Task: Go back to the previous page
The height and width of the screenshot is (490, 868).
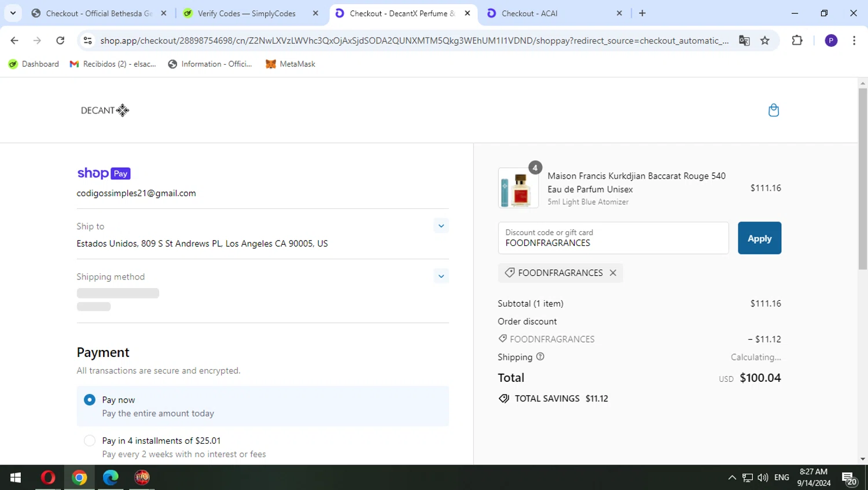Action: 14,40
